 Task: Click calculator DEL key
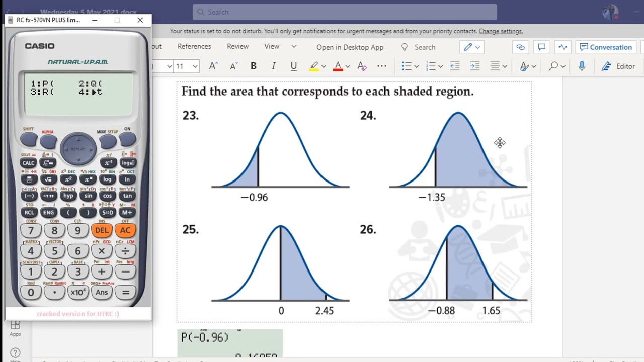tap(101, 230)
